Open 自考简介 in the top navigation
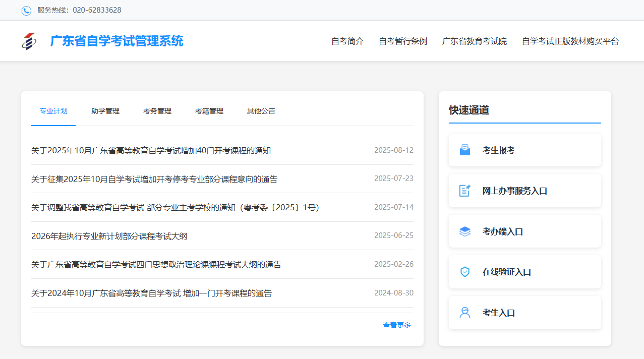 pyautogui.click(x=347, y=41)
